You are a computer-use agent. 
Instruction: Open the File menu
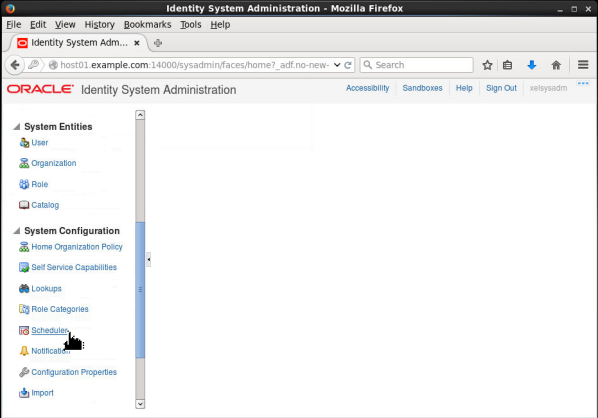14,24
